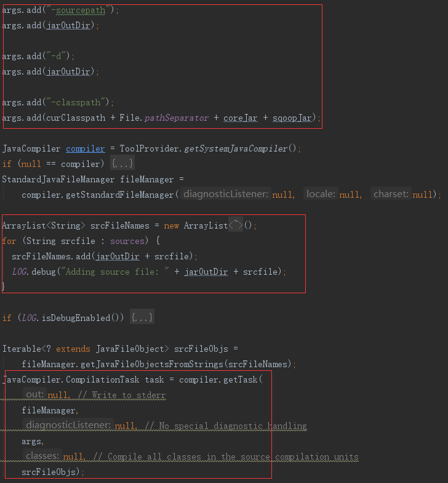Click the diagnosticListener hint in getStandardFileManager call
448x483 pixels.
tap(226, 193)
